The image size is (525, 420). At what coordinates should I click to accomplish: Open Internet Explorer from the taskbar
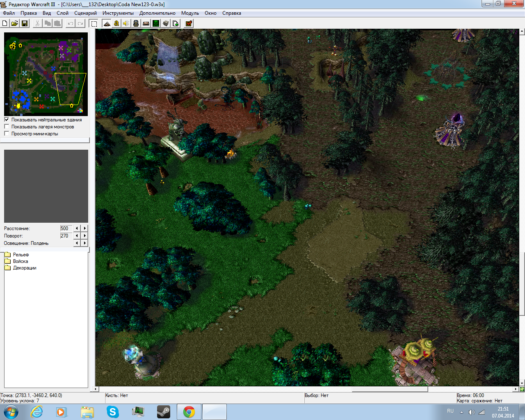pyautogui.click(x=37, y=412)
